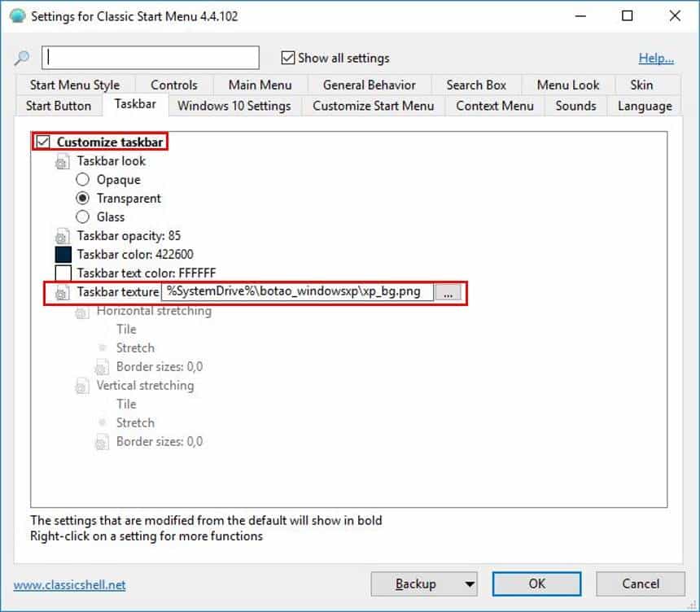The width and height of the screenshot is (700, 612).
Task: Select the Transparent radio button
Action: pyautogui.click(x=82, y=198)
